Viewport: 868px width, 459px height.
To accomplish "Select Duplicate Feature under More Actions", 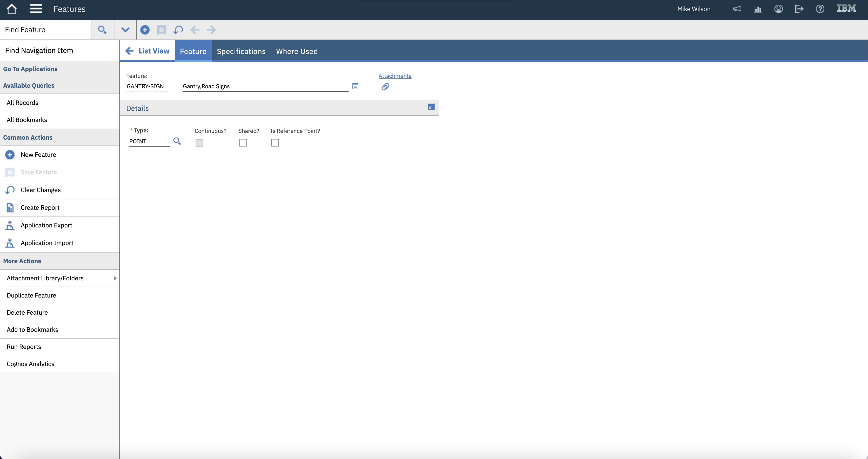I will coord(31,295).
